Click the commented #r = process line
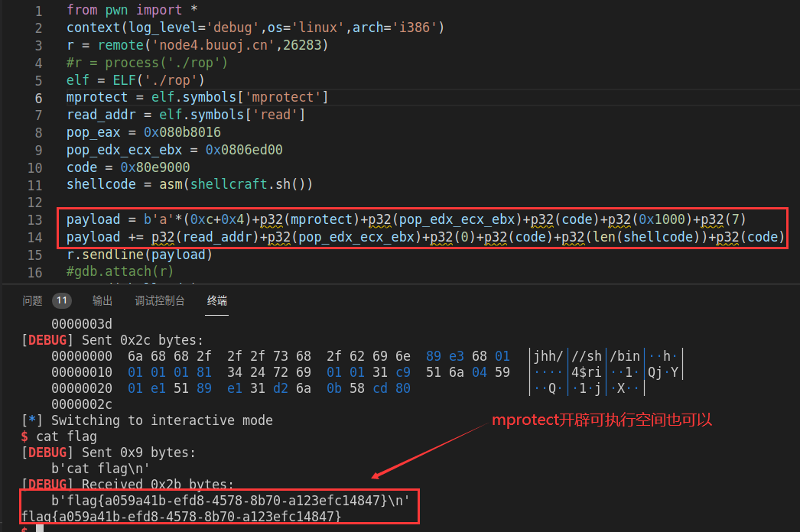Screen dimensions: 800x532 [x=147, y=63]
